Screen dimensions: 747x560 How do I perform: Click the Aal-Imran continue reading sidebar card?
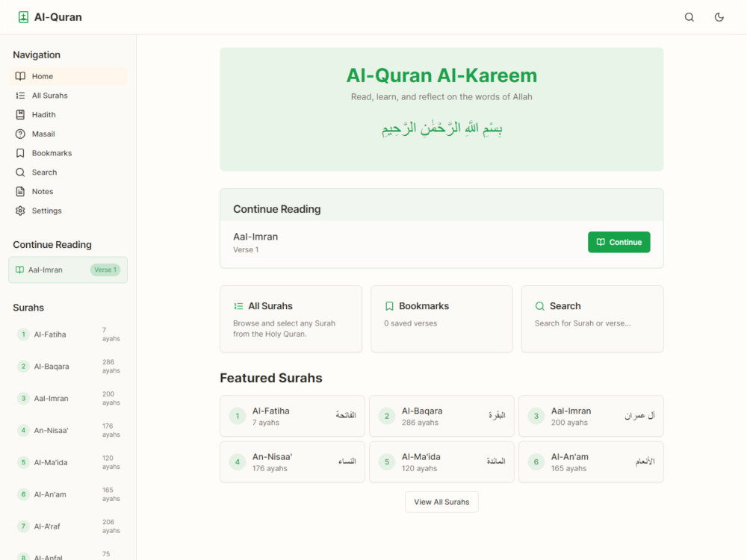click(x=68, y=270)
